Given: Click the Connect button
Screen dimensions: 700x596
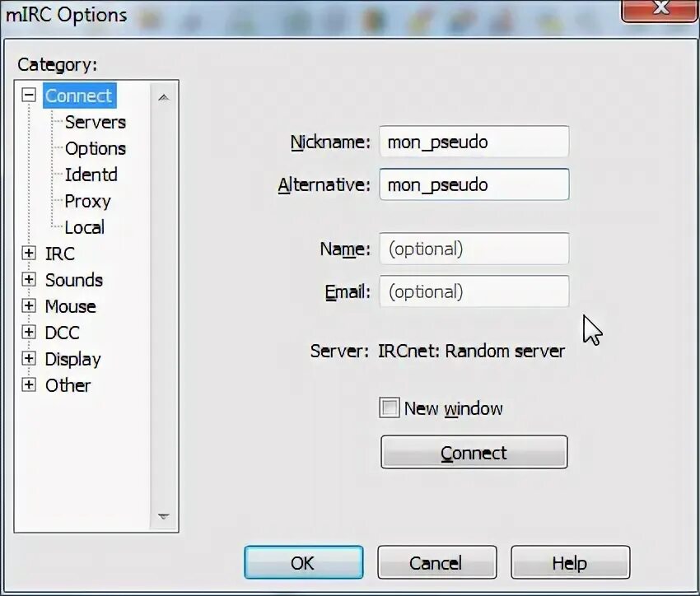Looking at the screenshot, I should 474,453.
